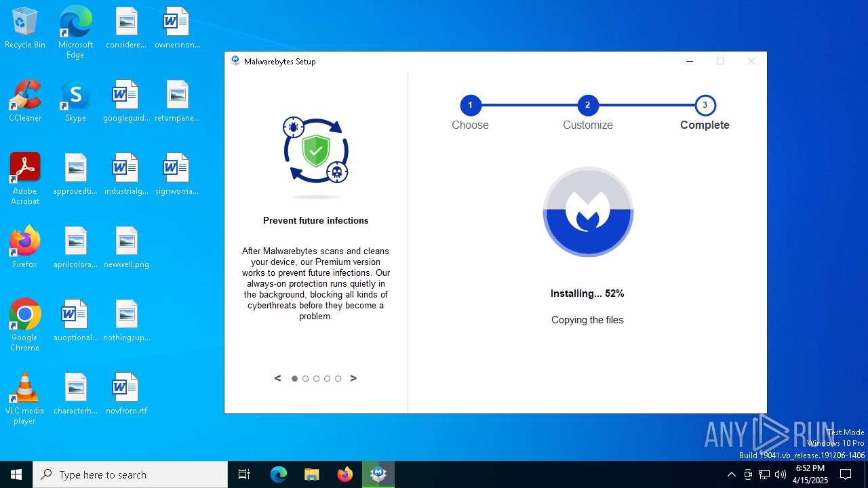Screen dimensions: 868x488
Task: Select the third carousel dot
Action: pyautogui.click(x=316, y=379)
